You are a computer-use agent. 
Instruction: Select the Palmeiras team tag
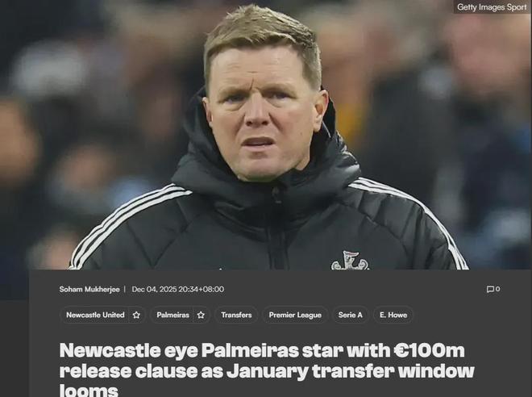point(172,316)
